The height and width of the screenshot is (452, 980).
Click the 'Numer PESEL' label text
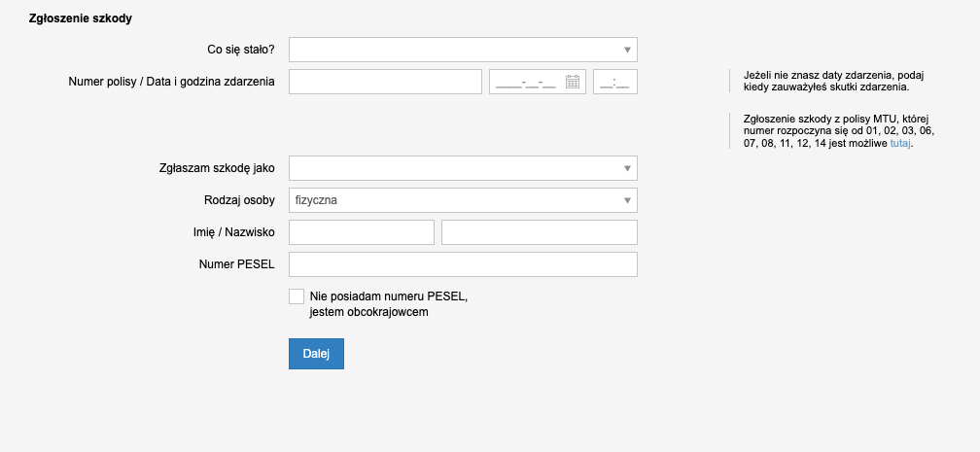pos(236,264)
